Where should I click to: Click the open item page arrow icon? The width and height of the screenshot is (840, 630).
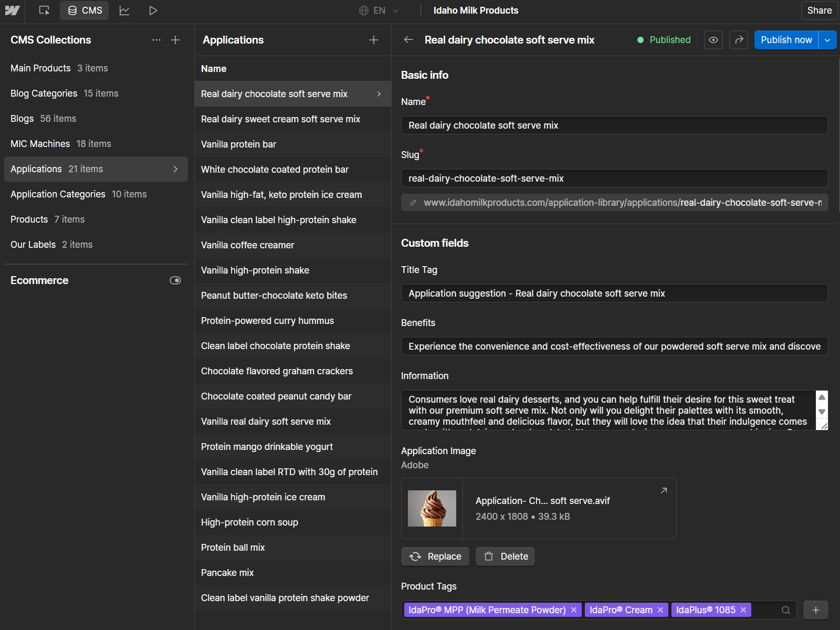point(739,40)
